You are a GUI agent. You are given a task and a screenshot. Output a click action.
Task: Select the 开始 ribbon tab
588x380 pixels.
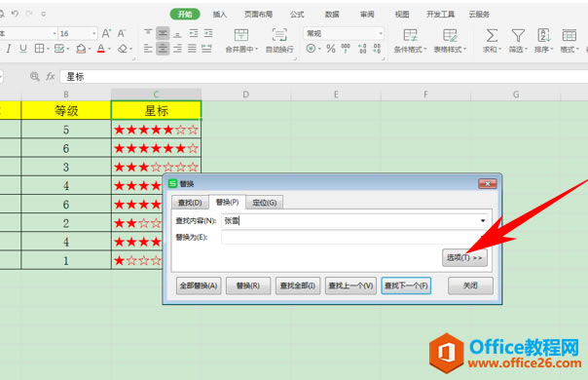[x=185, y=15]
